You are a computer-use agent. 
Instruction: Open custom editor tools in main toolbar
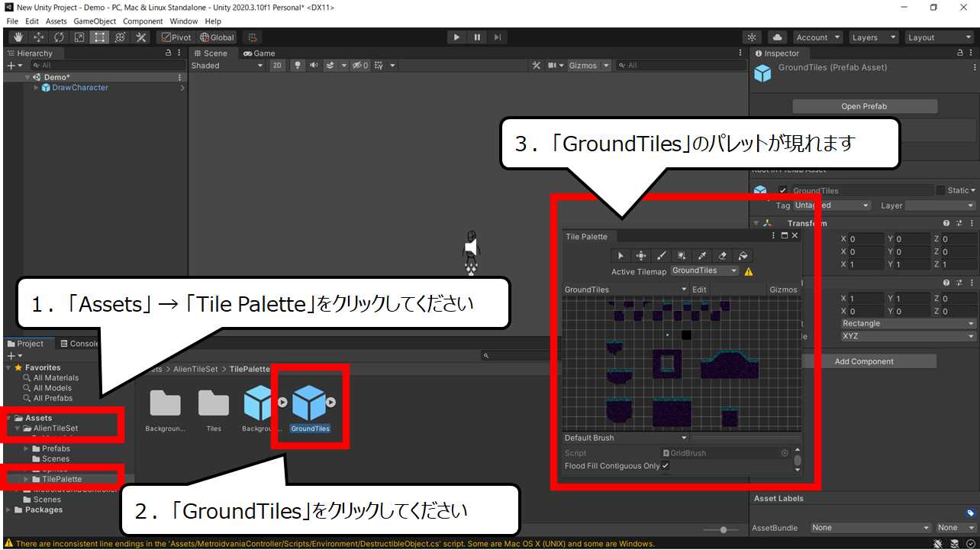pos(140,37)
